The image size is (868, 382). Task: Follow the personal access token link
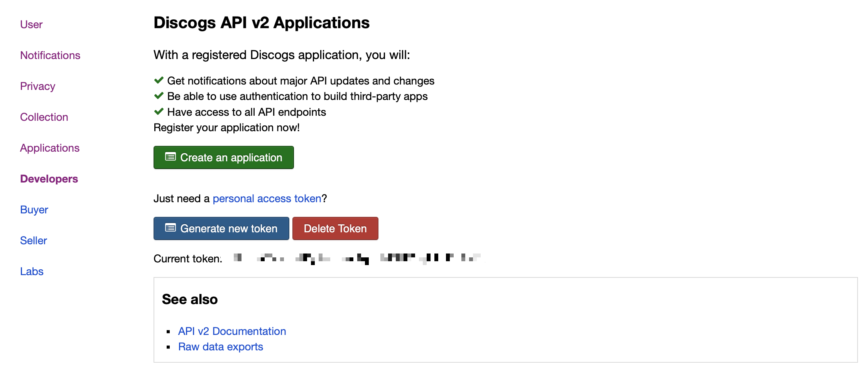point(267,198)
